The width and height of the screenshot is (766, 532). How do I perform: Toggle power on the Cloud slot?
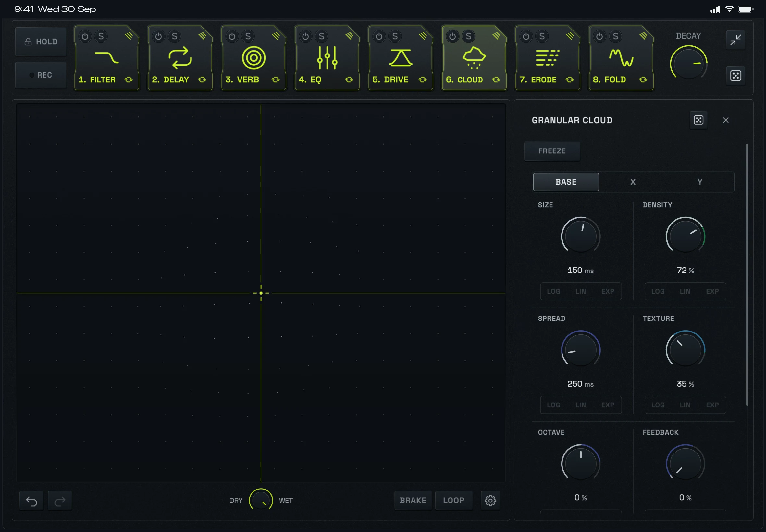coord(452,36)
